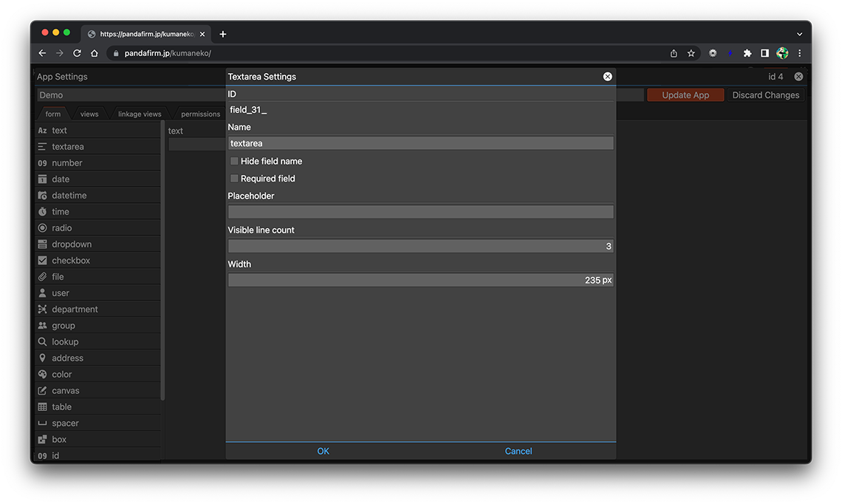Click the Placeholder input field
842x504 pixels.
pos(420,213)
